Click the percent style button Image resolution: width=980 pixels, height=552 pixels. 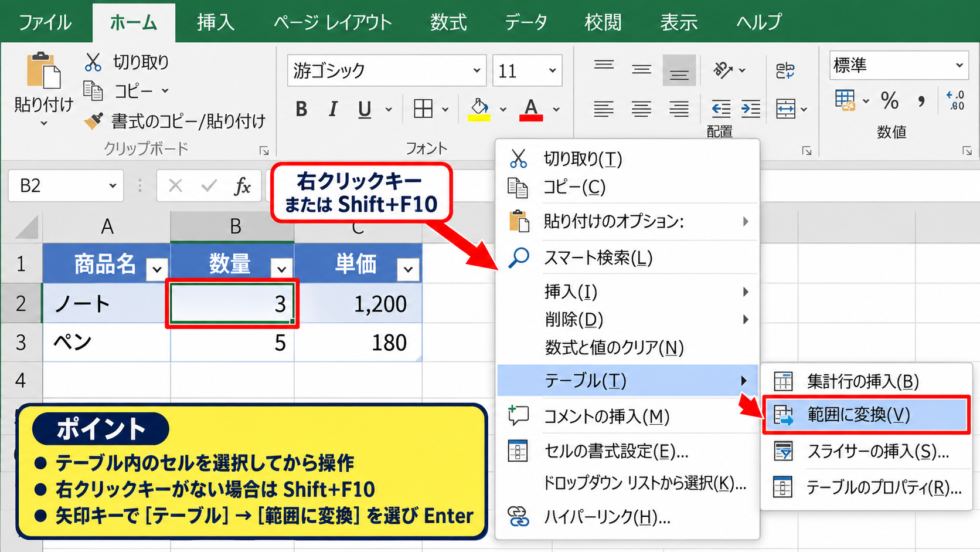[x=890, y=101]
